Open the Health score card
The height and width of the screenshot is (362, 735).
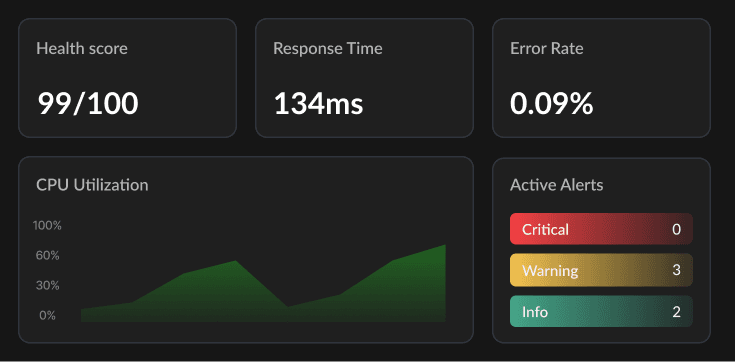128,78
